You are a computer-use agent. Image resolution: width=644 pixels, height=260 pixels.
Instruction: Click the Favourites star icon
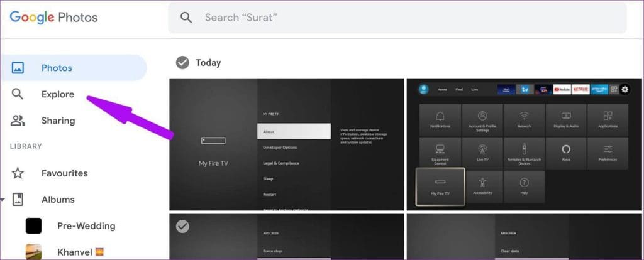coord(18,173)
